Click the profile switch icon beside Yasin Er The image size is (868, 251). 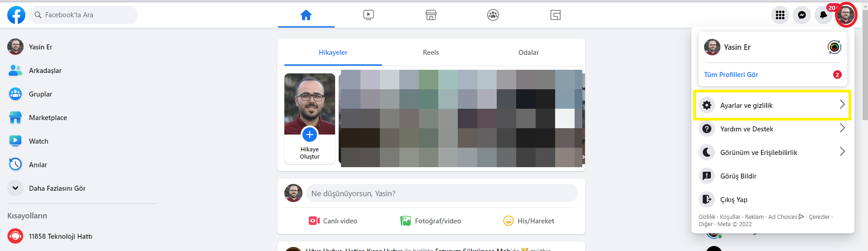834,47
